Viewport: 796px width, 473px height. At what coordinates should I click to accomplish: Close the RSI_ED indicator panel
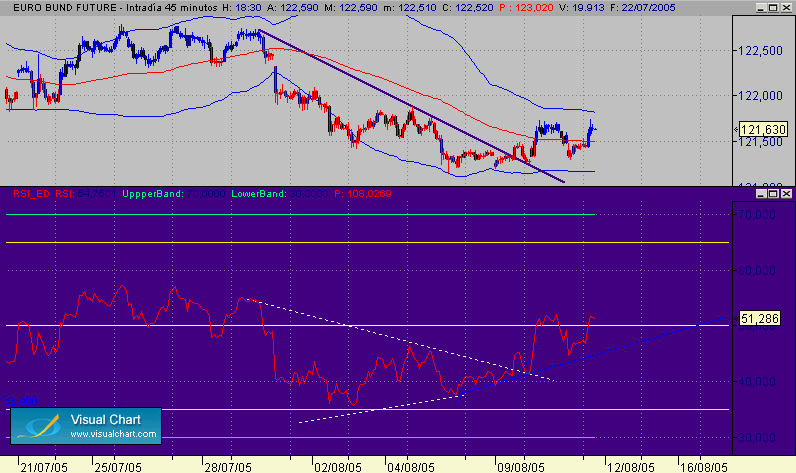(x=786, y=193)
